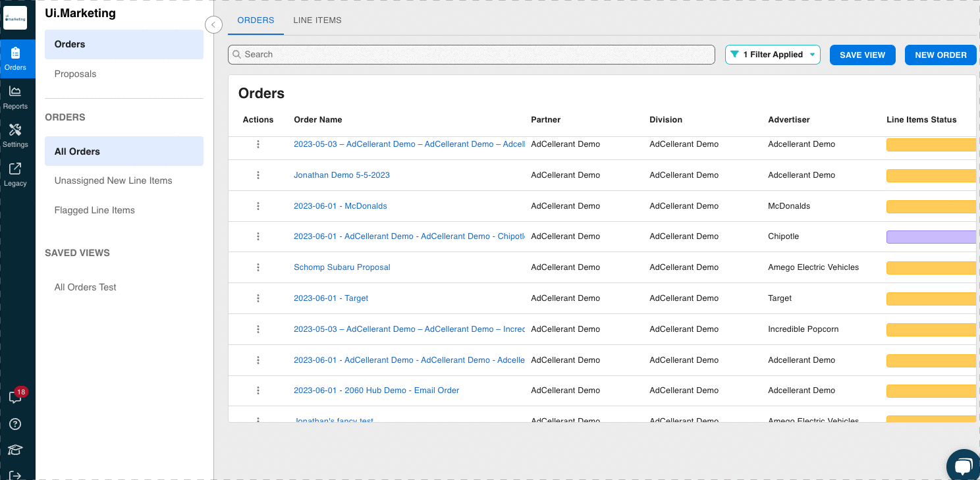Screen dimensions: 980x480
Task: Open the Schomp Subaru Proposal order link
Action: pyautogui.click(x=342, y=267)
